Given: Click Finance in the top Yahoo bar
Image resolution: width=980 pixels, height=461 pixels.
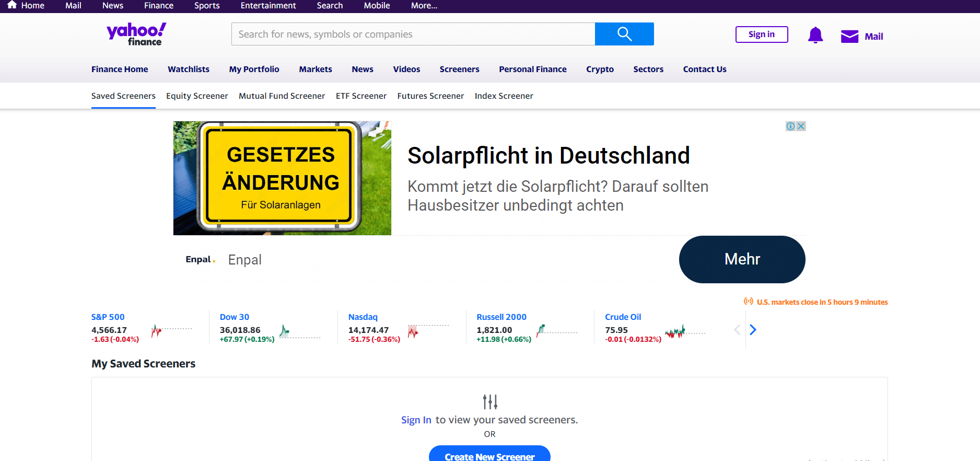Looking at the screenshot, I should tap(159, 5).
